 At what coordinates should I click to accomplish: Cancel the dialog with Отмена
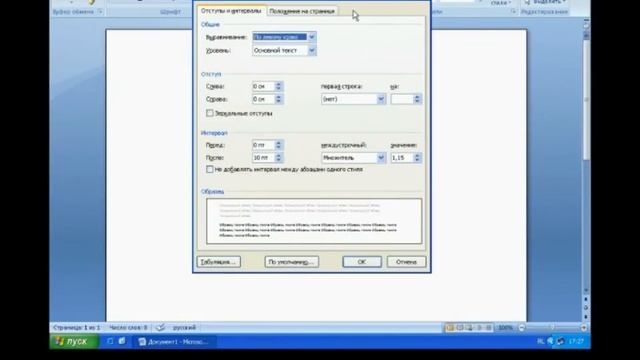406,262
